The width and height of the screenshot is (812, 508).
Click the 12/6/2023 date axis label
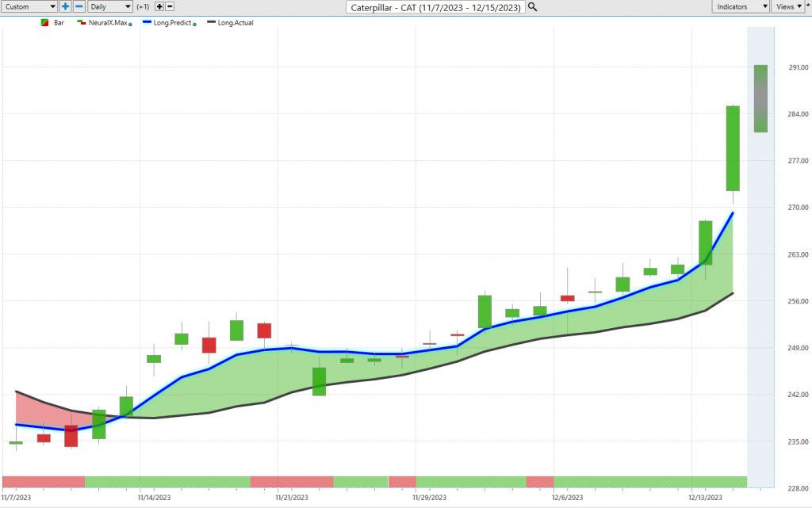[x=567, y=498]
